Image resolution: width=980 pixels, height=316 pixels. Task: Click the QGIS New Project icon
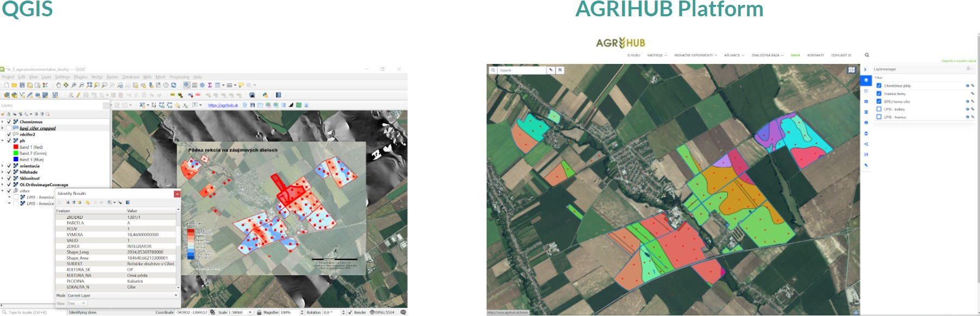coord(7,85)
